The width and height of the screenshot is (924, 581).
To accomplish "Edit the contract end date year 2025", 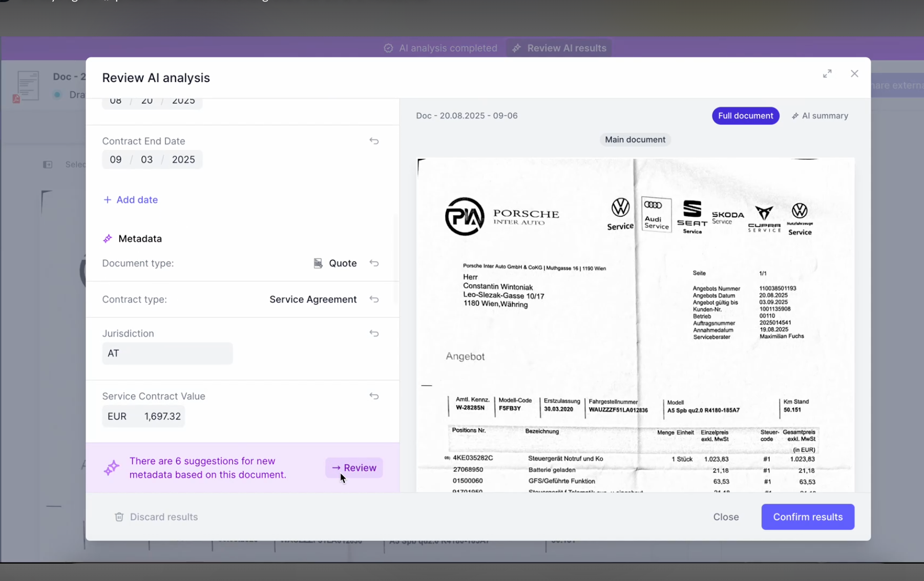I will [x=183, y=159].
